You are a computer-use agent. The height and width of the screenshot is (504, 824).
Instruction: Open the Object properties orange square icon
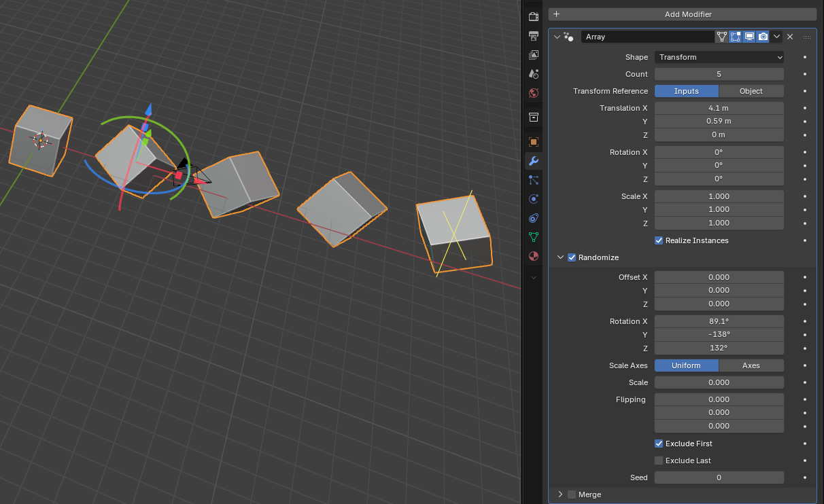(x=534, y=142)
